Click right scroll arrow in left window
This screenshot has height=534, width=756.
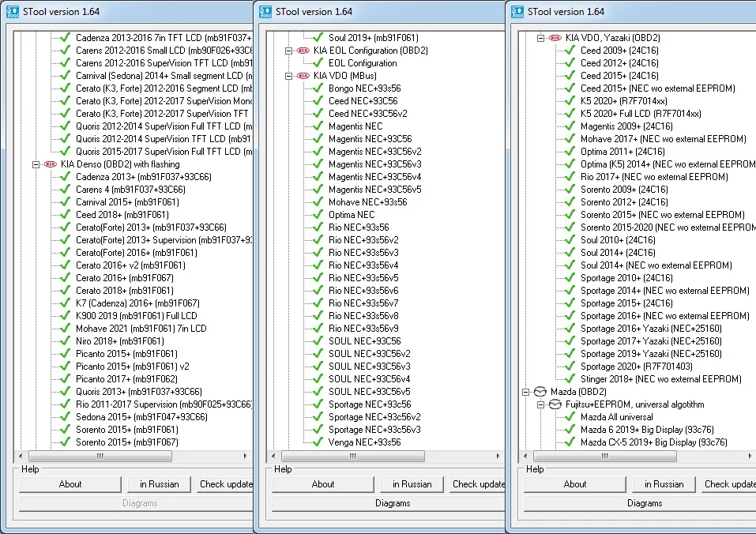[x=246, y=456]
